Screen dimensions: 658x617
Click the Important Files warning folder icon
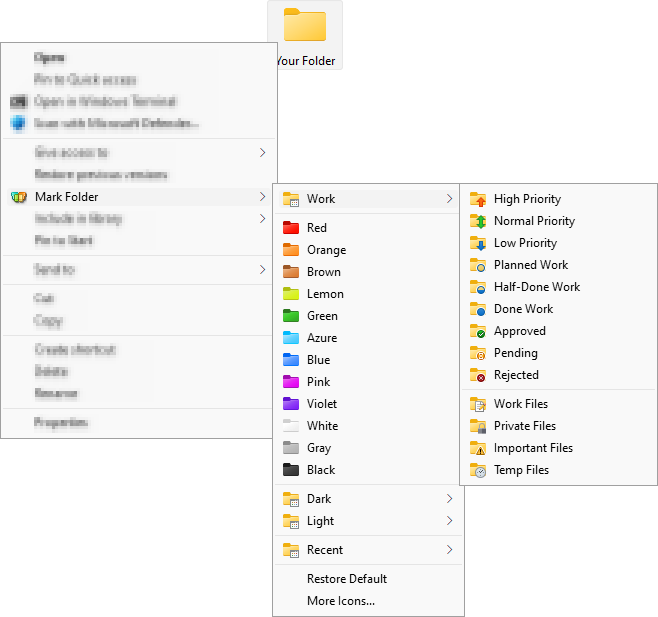coord(478,448)
